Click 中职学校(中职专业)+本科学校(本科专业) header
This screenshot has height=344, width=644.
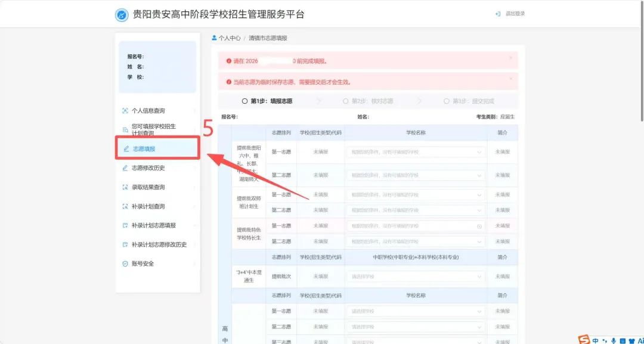[416, 257]
